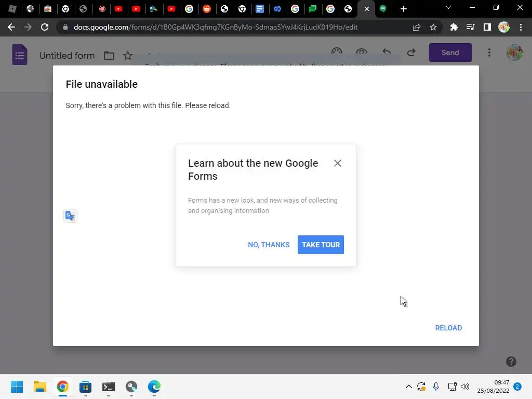Open the Windows Start menu
Image resolution: width=532 pixels, height=399 pixels.
tap(17, 387)
